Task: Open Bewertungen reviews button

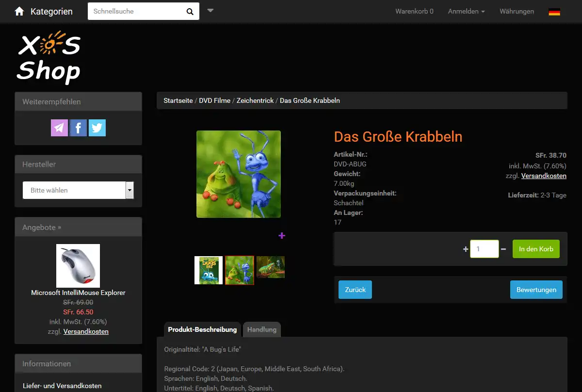Action: click(x=536, y=290)
